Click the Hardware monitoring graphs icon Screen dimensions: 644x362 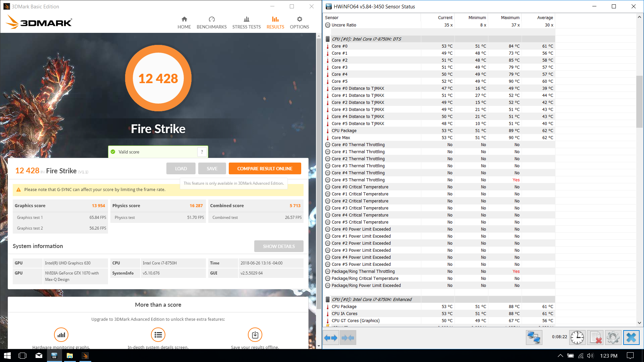pyautogui.click(x=61, y=335)
